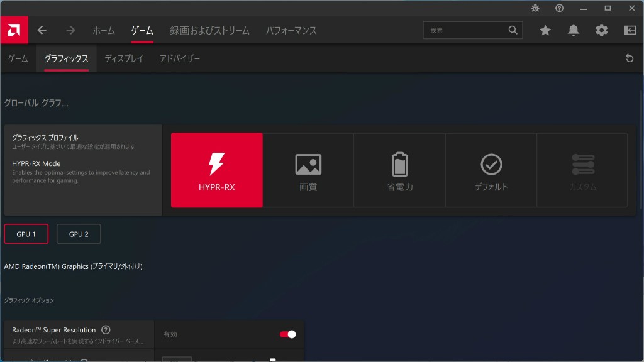Open settings gear icon
This screenshot has width=644, height=362.
point(602,30)
